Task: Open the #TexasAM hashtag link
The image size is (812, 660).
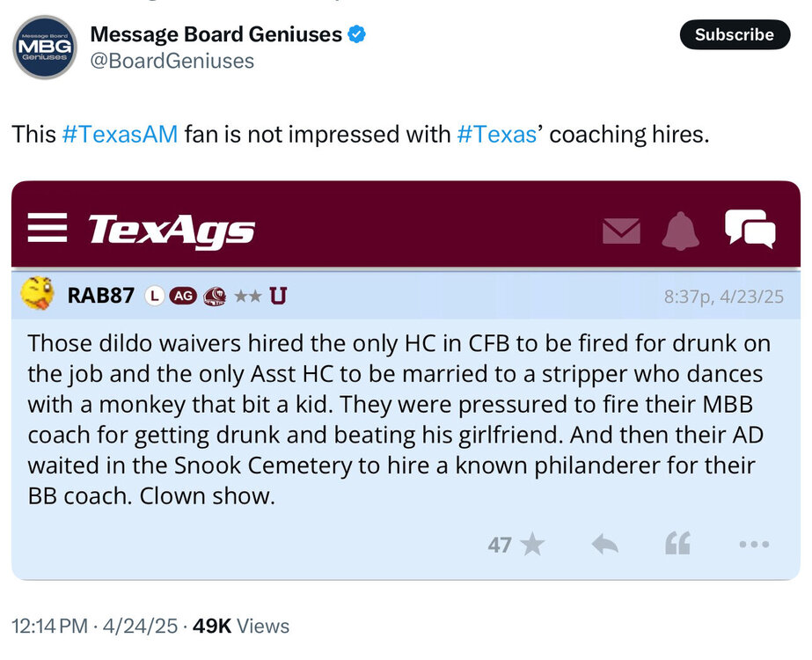Action: click(120, 135)
